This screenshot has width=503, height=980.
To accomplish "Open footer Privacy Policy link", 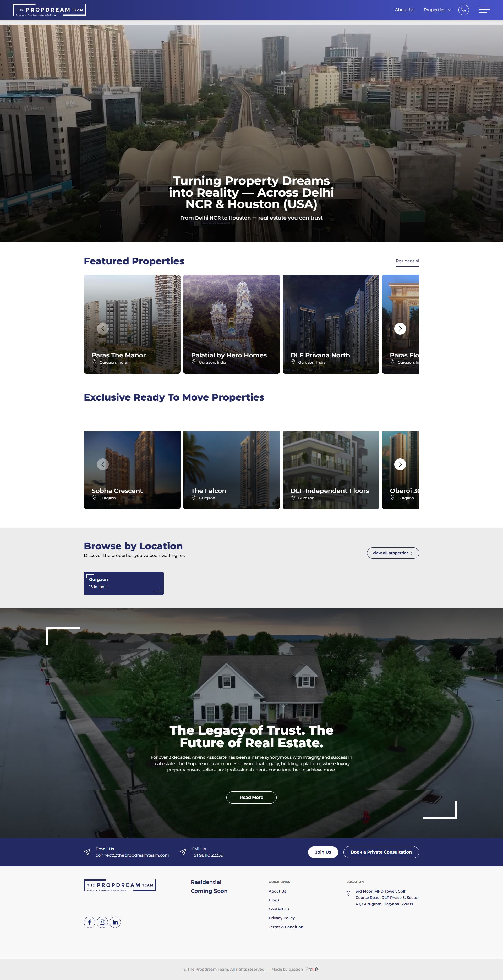I will click(x=281, y=918).
